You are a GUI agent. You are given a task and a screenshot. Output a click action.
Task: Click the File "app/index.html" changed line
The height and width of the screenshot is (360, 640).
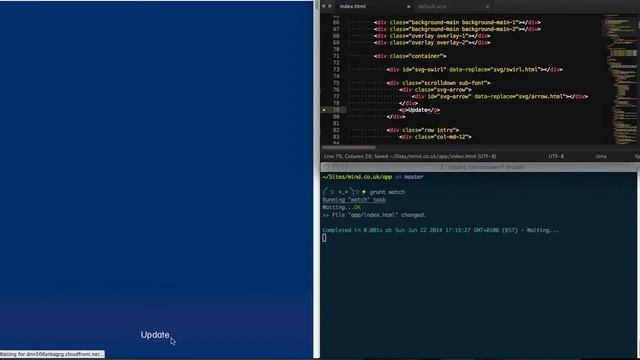[374, 215]
